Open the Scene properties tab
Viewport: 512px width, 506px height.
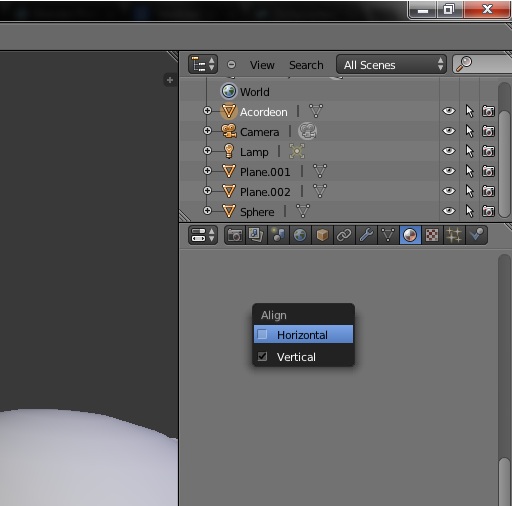(278, 235)
